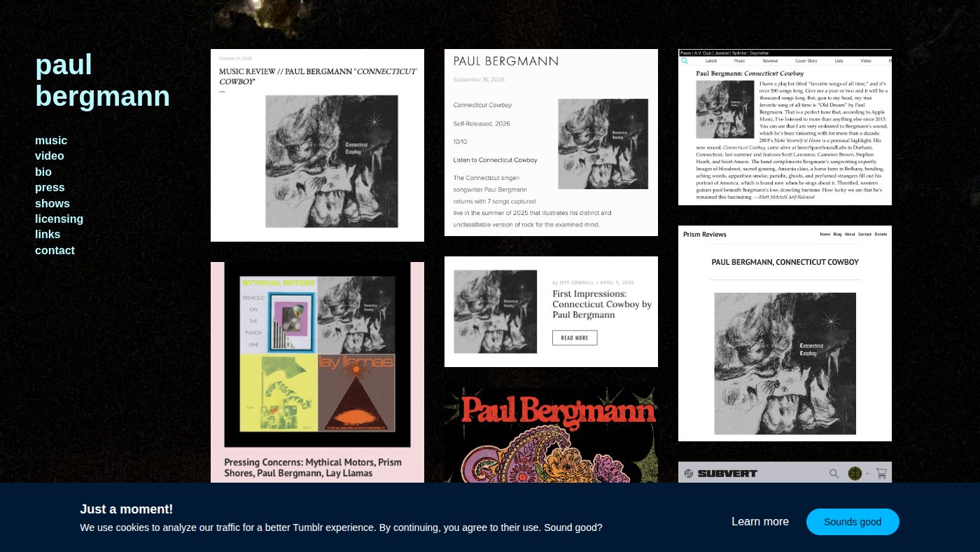Click the Prism Reviews Donate nav text

pyautogui.click(x=881, y=234)
